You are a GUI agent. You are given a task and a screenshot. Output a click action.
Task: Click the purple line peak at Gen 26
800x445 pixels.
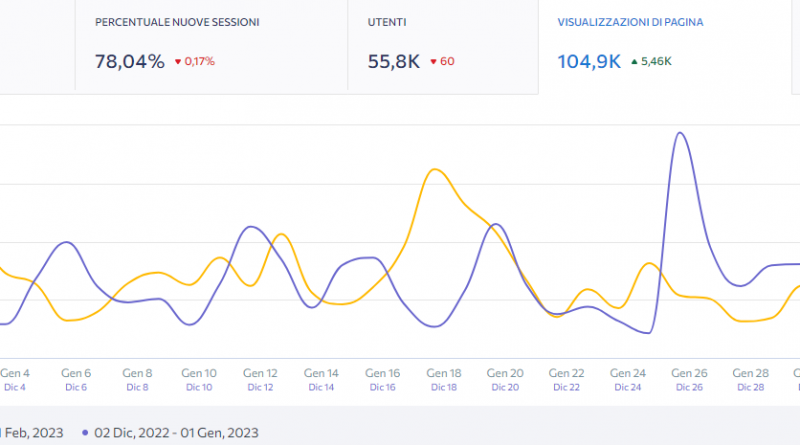pyautogui.click(x=680, y=132)
